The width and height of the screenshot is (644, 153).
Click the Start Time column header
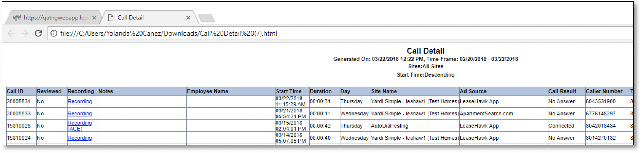pos(289,91)
